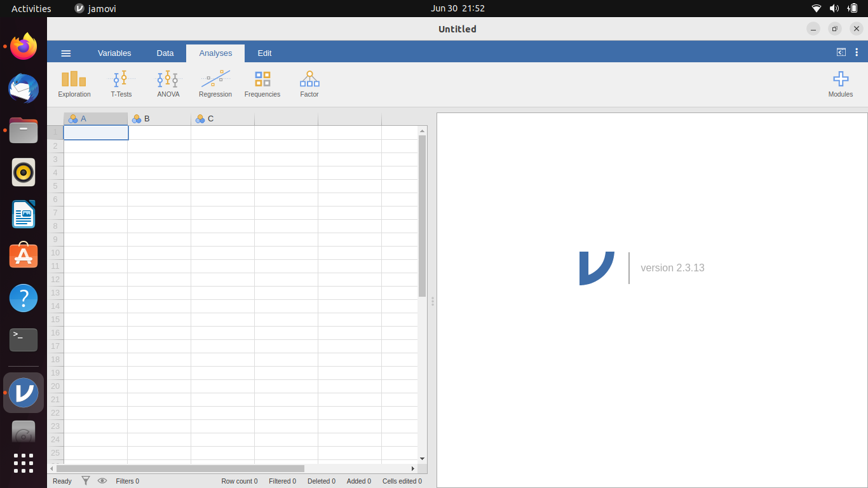The height and width of the screenshot is (488, 868).
Task: Click the vertical scrollbar down arrow
Action: 422,459
